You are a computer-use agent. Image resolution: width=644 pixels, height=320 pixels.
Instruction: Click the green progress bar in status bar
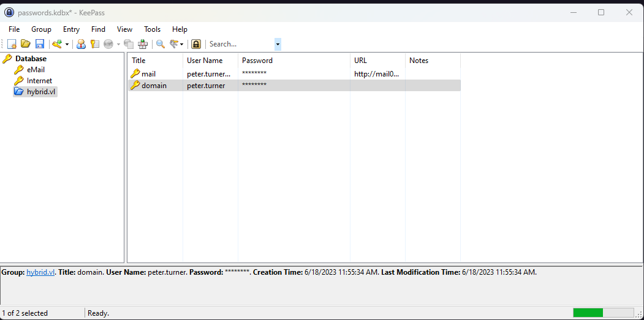pyautogui.click(x=604, y=313)
